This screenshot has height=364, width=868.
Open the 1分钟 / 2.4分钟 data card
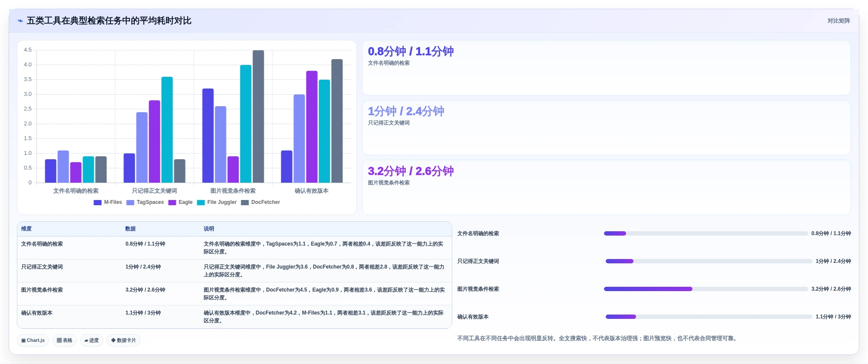(x=606, y=128)
